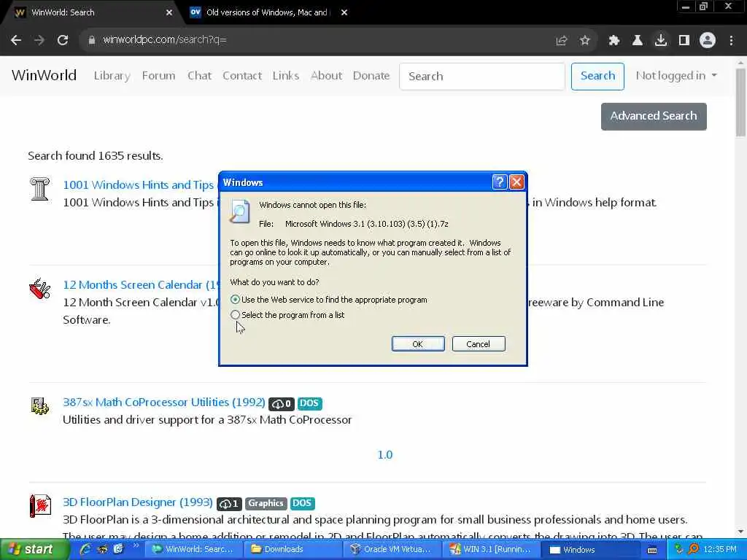Click the magnifier icon in system tray
This screenshot has width=747, height=560.
click(694, 549)
